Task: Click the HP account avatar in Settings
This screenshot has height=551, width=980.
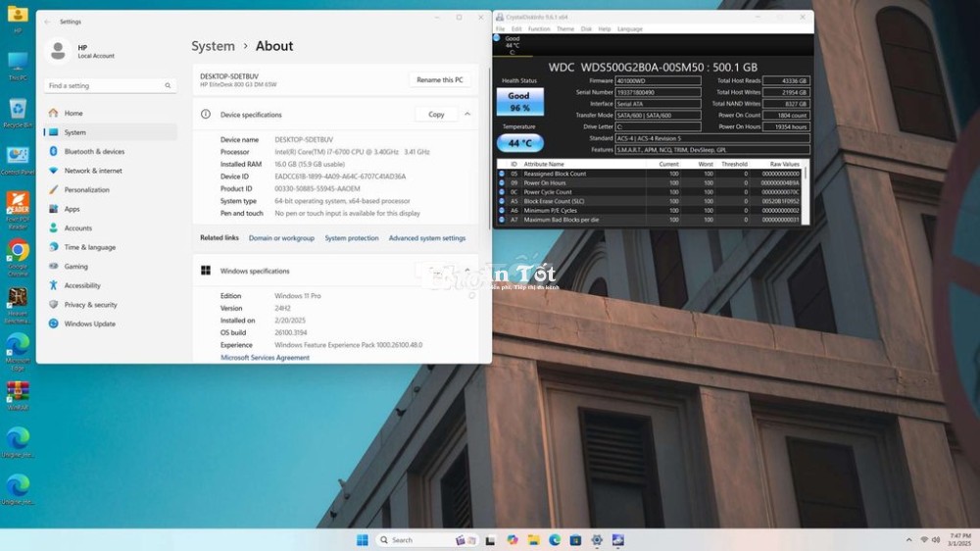Action: pyautogui.click(x=58, y=51)
